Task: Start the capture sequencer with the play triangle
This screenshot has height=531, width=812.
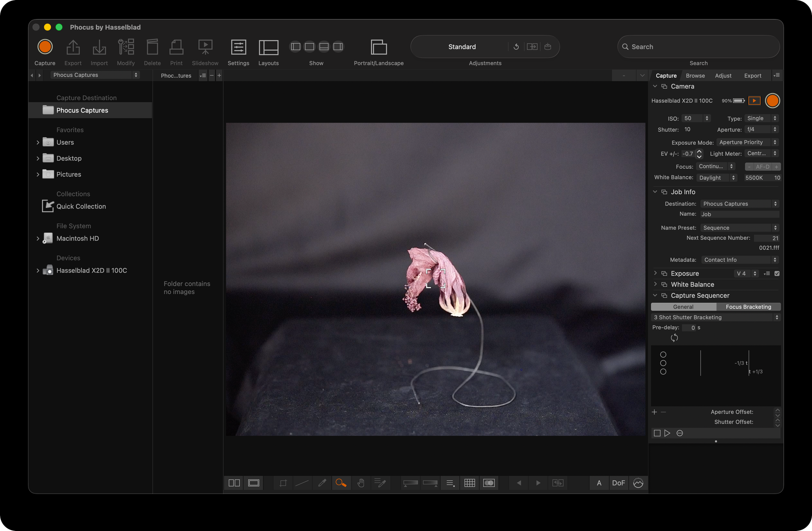Action: (x=667, y=433)
